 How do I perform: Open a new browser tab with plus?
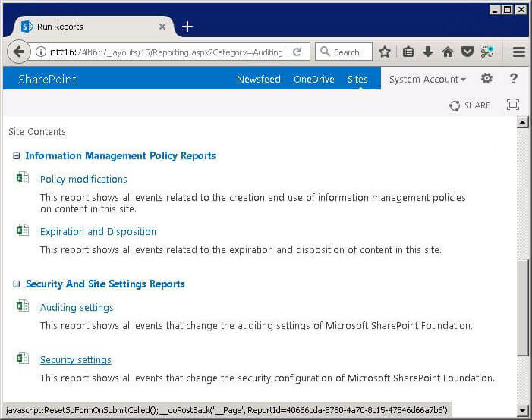[x=187, y=27]
